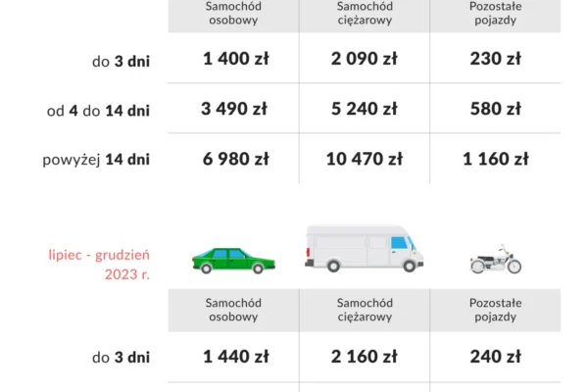Click the green passenger car icon
The width and height of the screenshot is (588, 392).
pos(233,261)
